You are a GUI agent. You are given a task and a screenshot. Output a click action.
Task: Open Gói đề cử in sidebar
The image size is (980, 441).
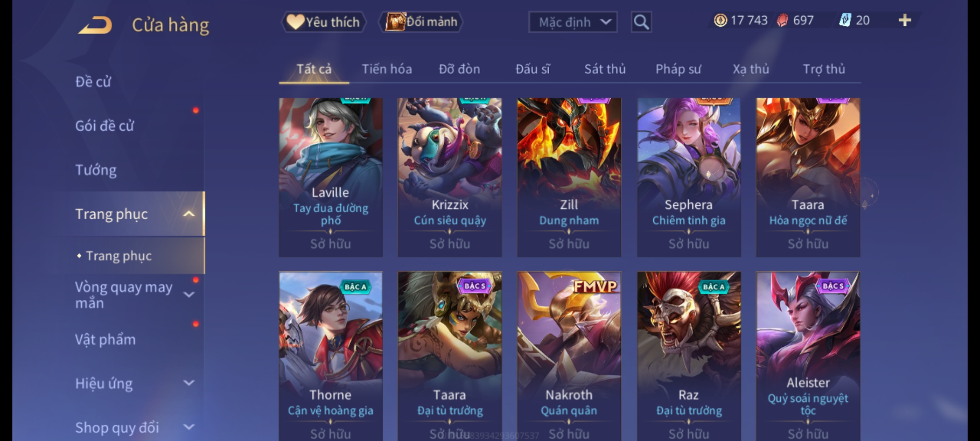click(105, 126)
